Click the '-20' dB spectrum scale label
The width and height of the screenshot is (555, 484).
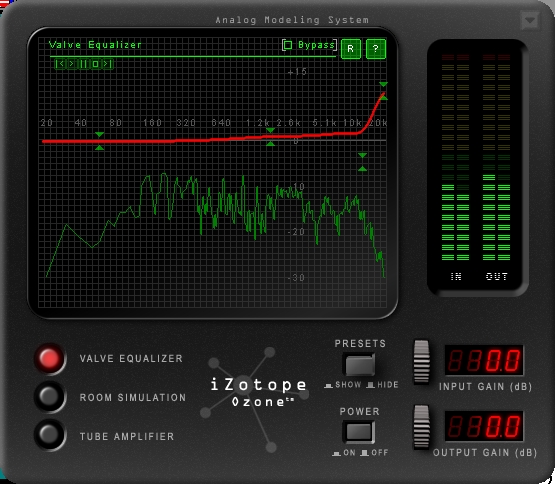pos(296,232)
